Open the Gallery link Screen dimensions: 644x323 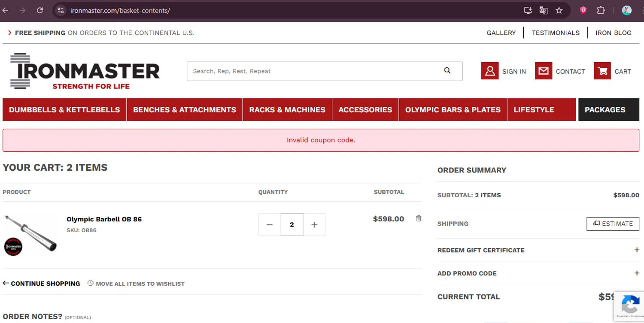point(501,33)
